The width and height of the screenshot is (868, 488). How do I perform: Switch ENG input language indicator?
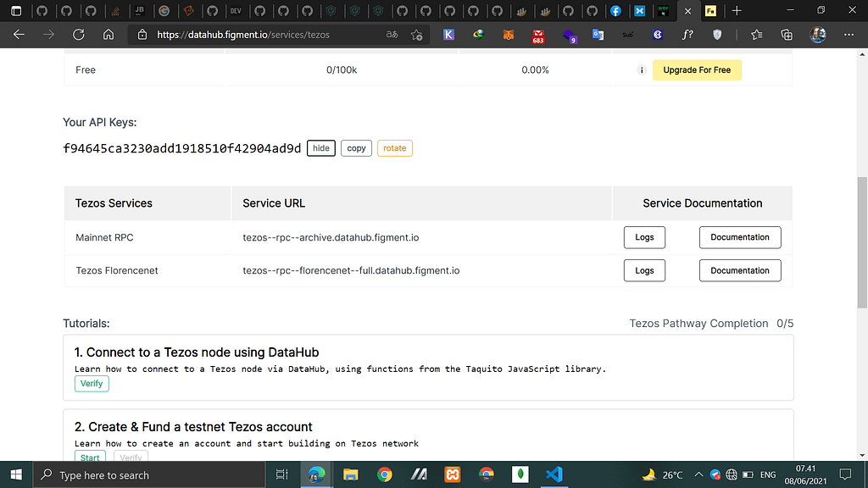pos(768,474)
